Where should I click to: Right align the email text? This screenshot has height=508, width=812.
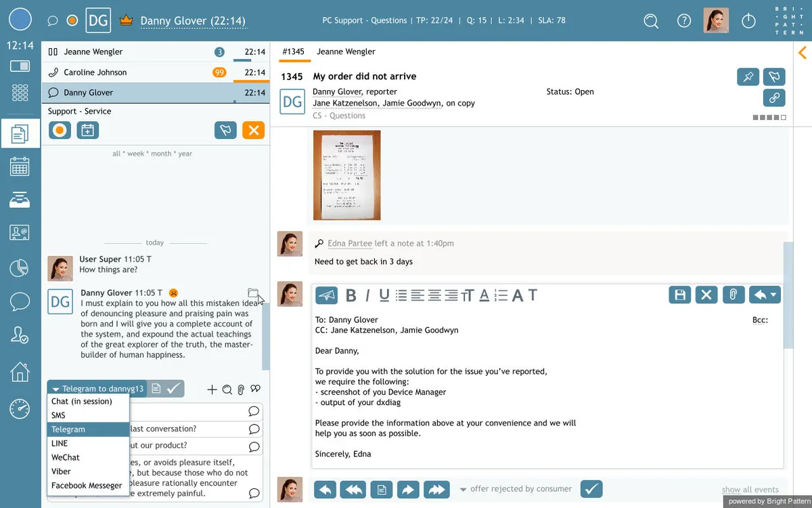click(x=451, y=295)
